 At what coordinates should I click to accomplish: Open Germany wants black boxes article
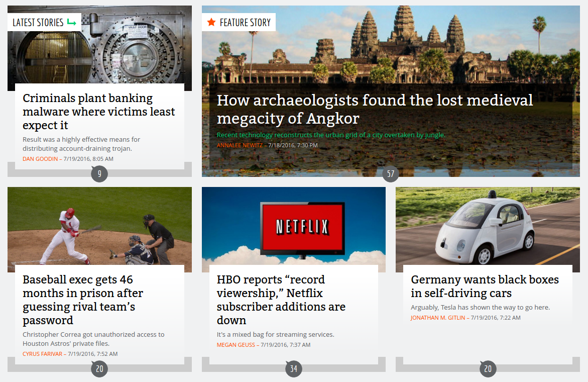coord(485,286)
